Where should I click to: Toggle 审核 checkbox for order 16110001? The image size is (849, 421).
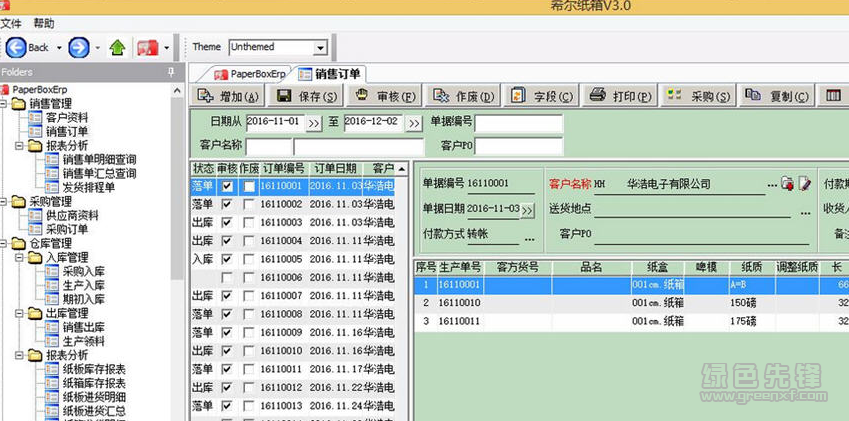pos(227,186)
